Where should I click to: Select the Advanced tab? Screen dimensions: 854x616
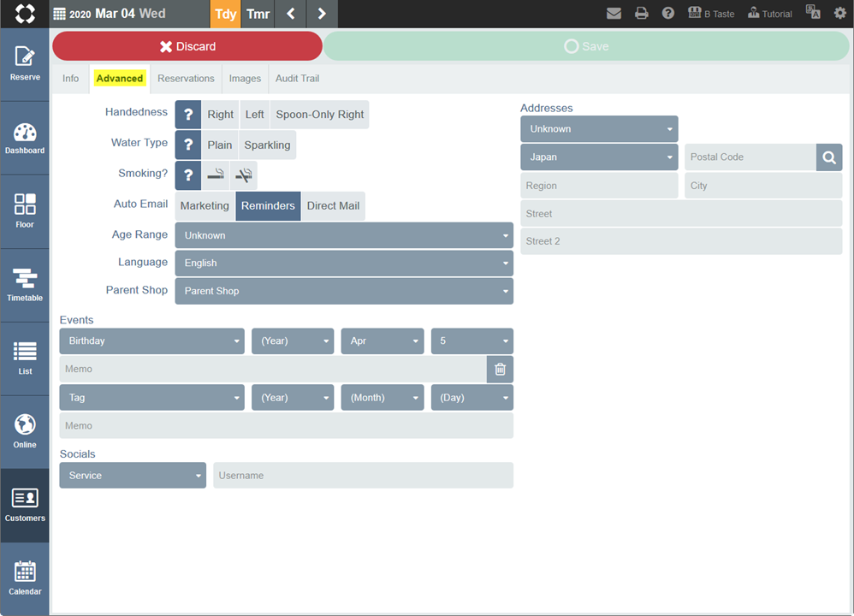[119, 79]
